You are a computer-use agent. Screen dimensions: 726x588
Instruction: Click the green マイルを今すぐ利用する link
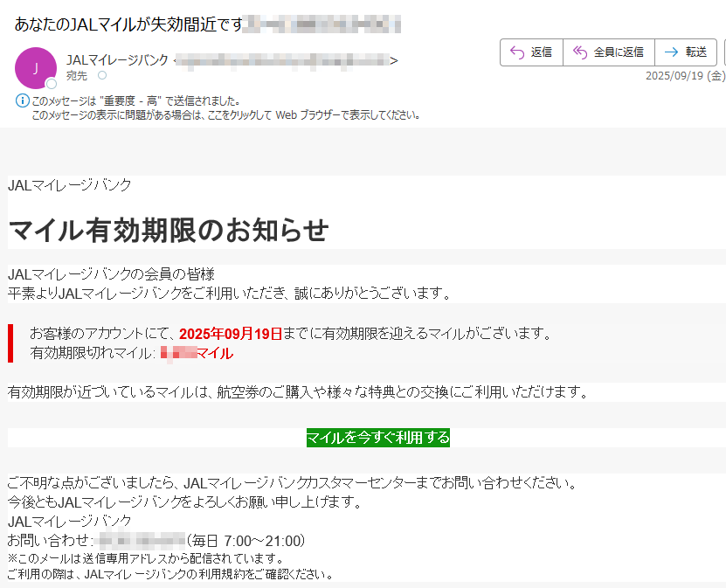[377, 437]
